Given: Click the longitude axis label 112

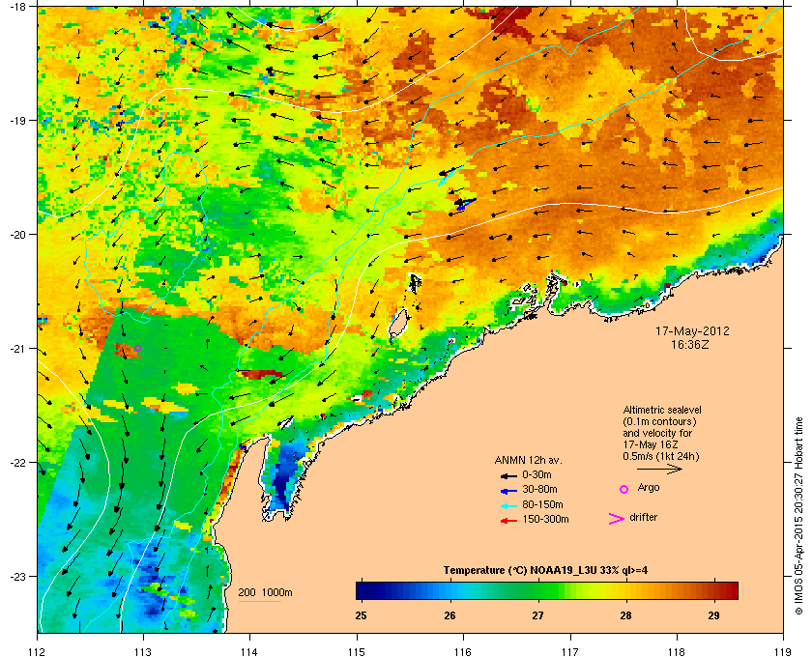Looking at the screenshot, I should click(x=38, y=651).
